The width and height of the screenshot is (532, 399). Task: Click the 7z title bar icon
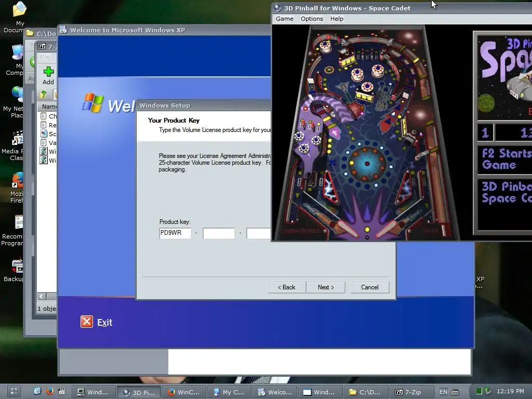(42, 46)
